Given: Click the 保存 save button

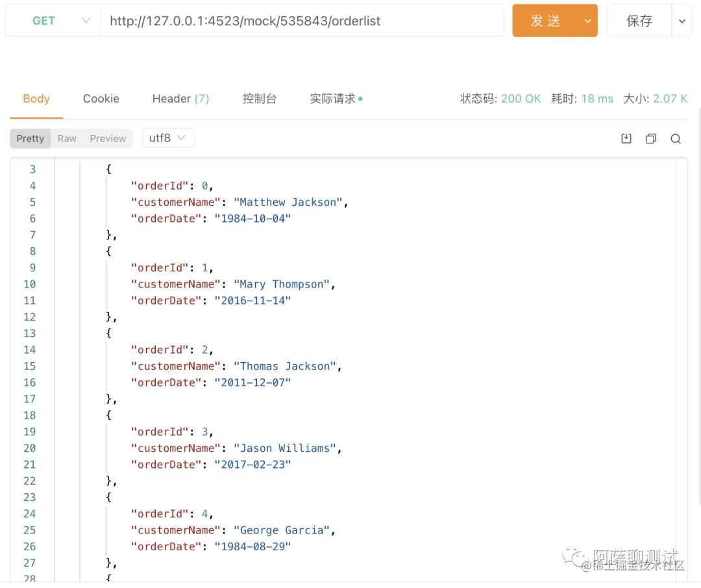Looking at the screenshot, I should coord(639,21).
